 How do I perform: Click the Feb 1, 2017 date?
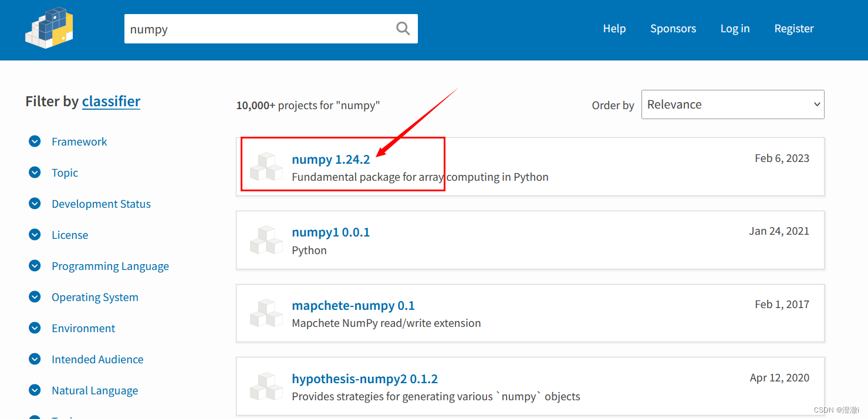(x=782, y=305)
